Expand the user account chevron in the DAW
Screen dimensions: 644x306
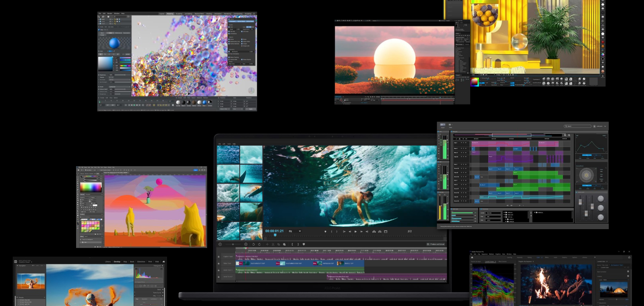[x=605, y=126]
